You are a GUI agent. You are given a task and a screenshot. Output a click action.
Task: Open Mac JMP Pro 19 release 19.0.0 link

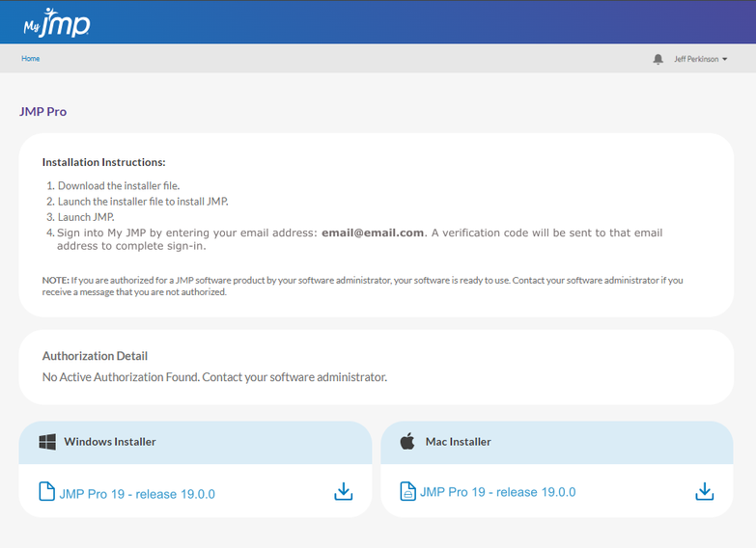coord(497,492)
